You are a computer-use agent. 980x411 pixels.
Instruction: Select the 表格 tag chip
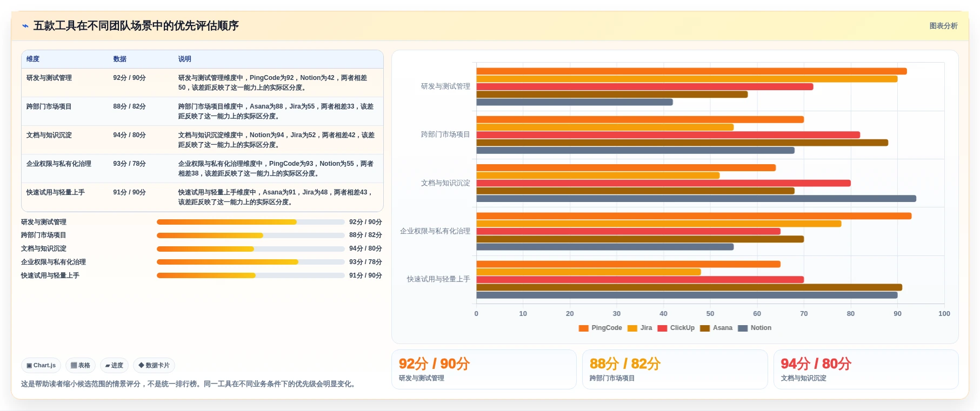[81, 366]
